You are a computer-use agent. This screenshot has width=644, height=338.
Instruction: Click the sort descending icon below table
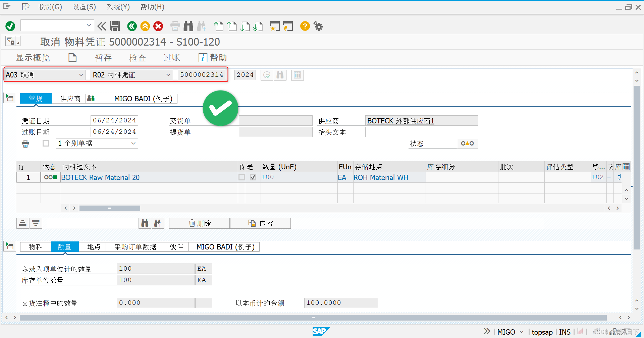click(36, 223)
